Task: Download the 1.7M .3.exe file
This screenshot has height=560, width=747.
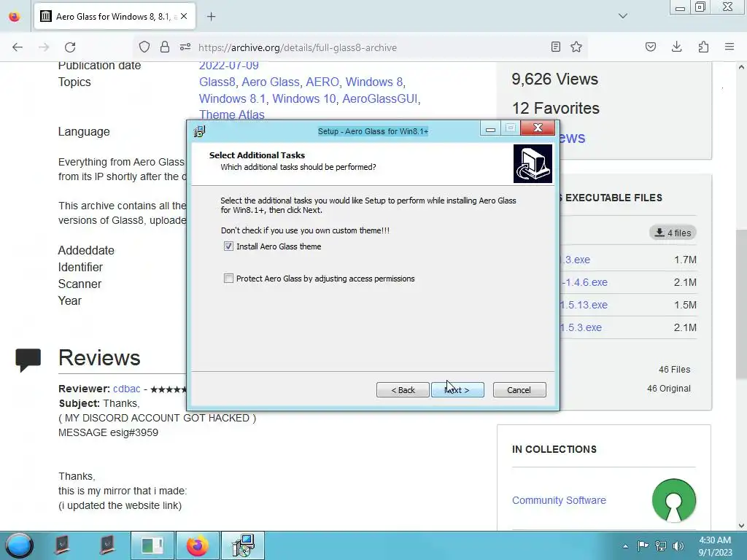Action: coord(576,260)
